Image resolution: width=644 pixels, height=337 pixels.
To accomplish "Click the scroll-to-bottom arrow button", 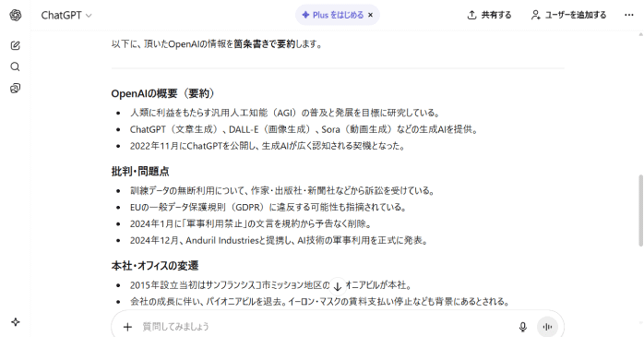I will click(x=338, y=286).
